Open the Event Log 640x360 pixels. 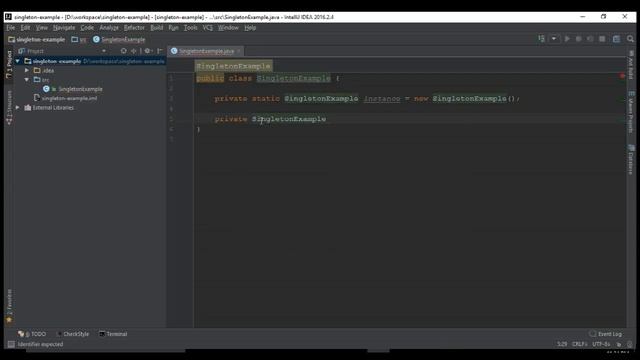tap(606, 334)
